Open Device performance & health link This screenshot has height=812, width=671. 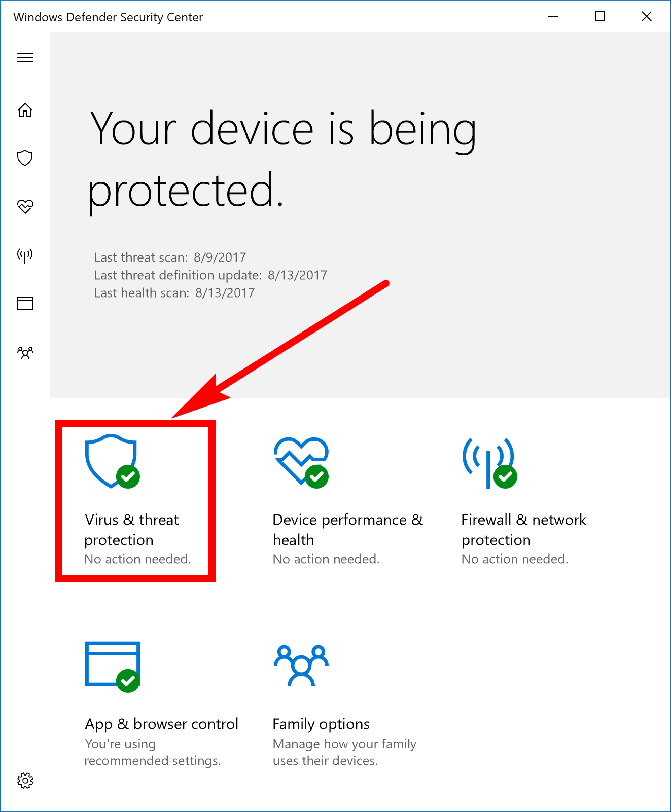tap(348, 530)
